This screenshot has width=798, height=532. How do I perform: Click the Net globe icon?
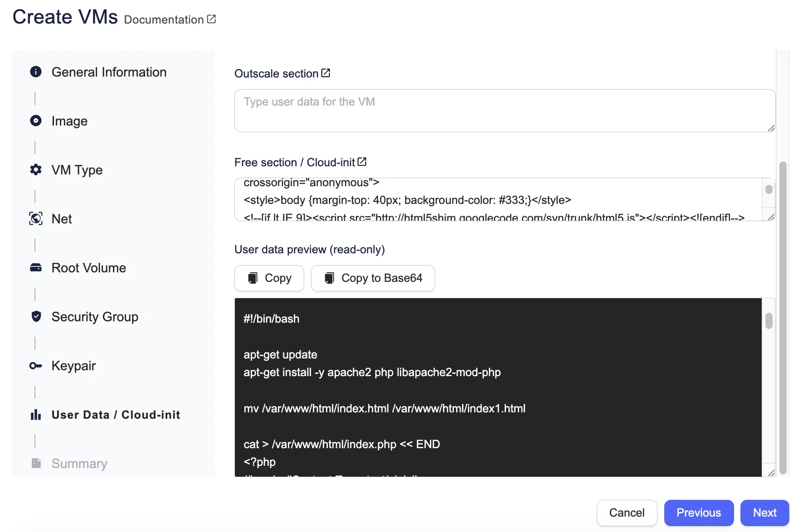(x=36, y=218)
